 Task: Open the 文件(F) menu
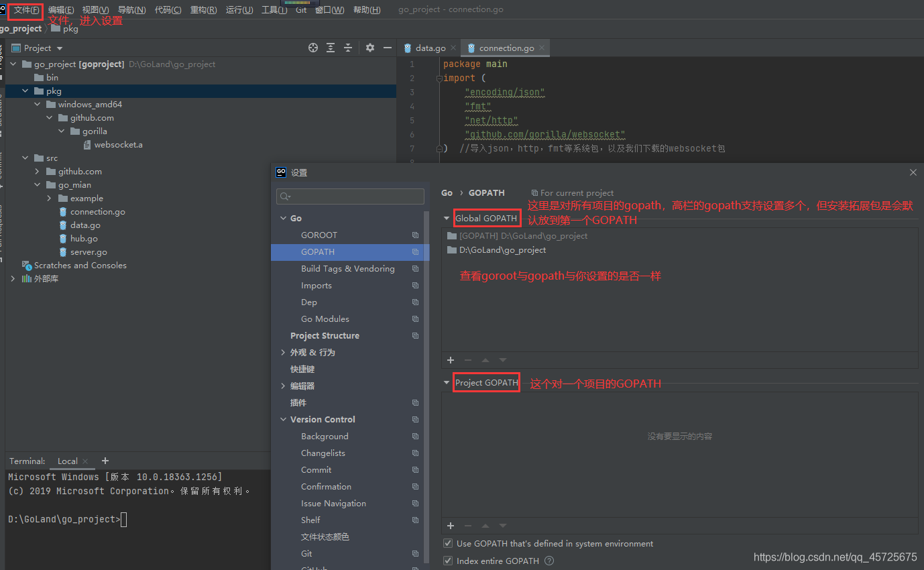point(26,10)
